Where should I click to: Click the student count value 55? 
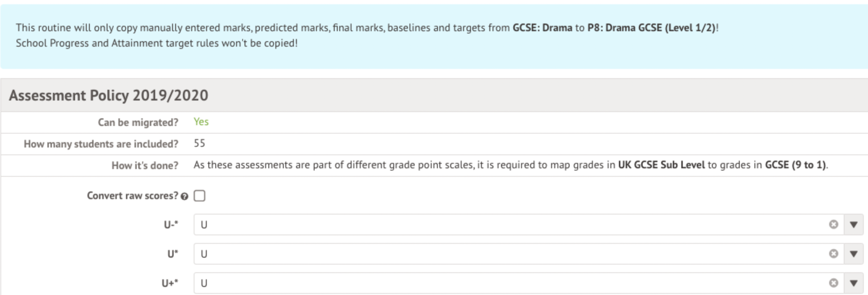pyautogui.click(x=199, y=144)
